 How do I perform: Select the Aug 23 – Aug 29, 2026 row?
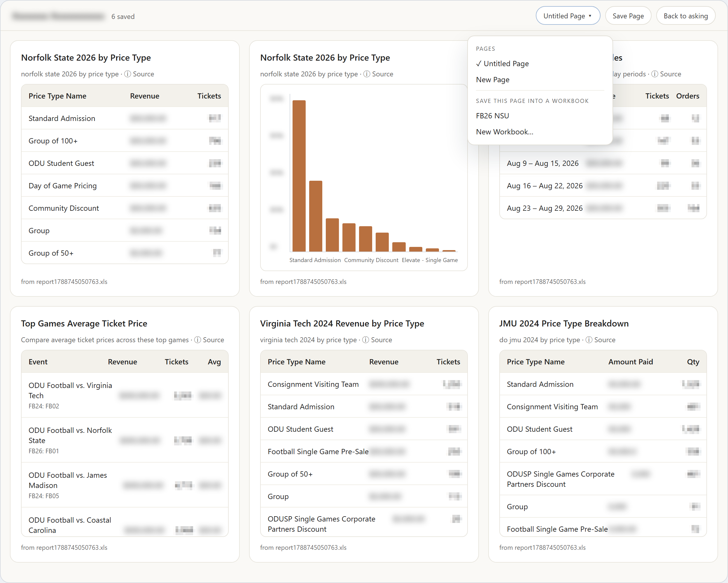[x=603, y=208]
